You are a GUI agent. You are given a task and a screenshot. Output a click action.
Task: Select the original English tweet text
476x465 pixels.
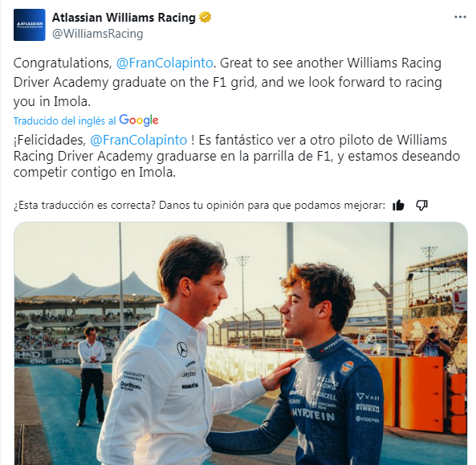[228, 82]
